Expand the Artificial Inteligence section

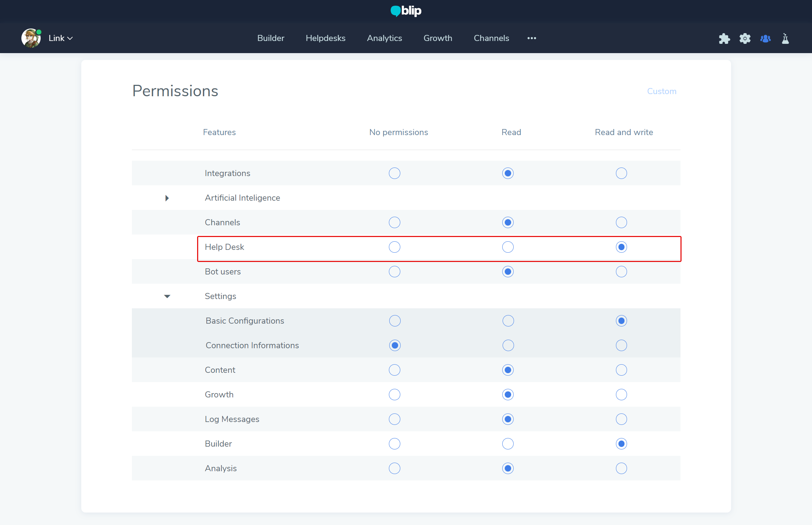(167, 198)
